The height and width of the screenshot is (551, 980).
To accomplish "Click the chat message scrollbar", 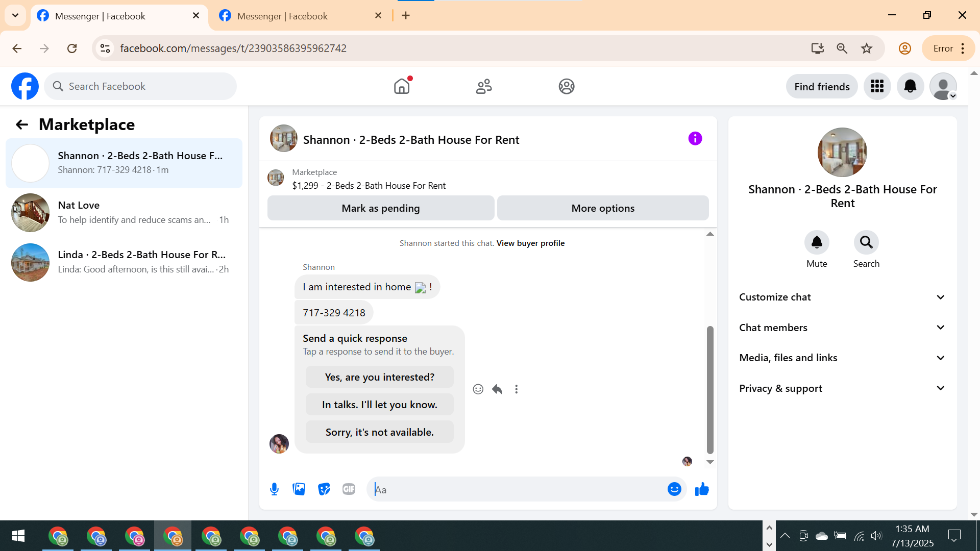I will pos(709,390).
